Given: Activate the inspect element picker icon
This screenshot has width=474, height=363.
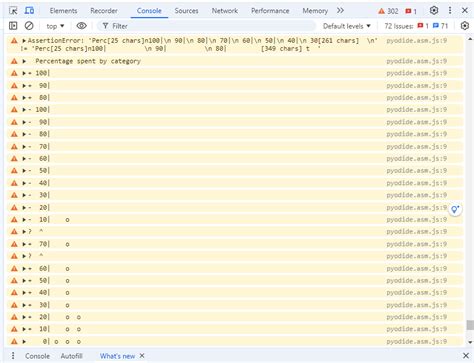Looking at the screenshot, I should [x=13, y=11].
